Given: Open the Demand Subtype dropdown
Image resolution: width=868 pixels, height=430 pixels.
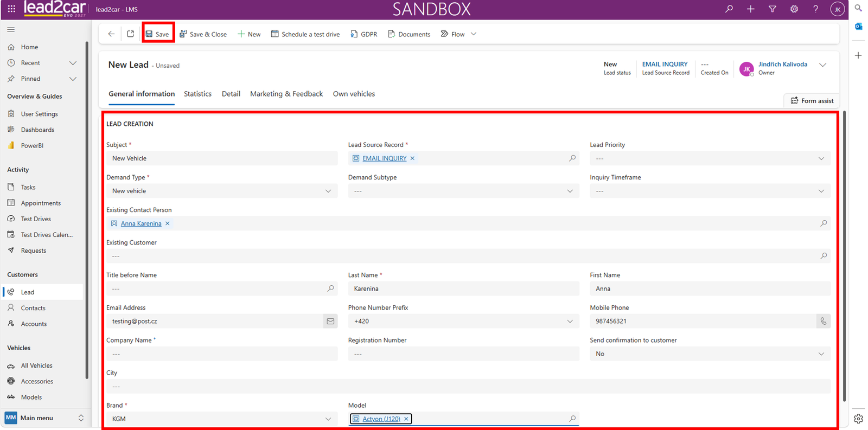Looking at the screenshot, I should coord(464,191).
